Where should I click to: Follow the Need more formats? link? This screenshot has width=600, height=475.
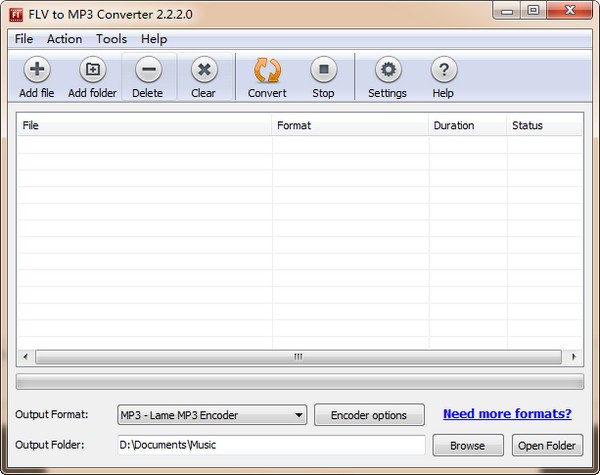pyautogui.click(x=507, y=414)
